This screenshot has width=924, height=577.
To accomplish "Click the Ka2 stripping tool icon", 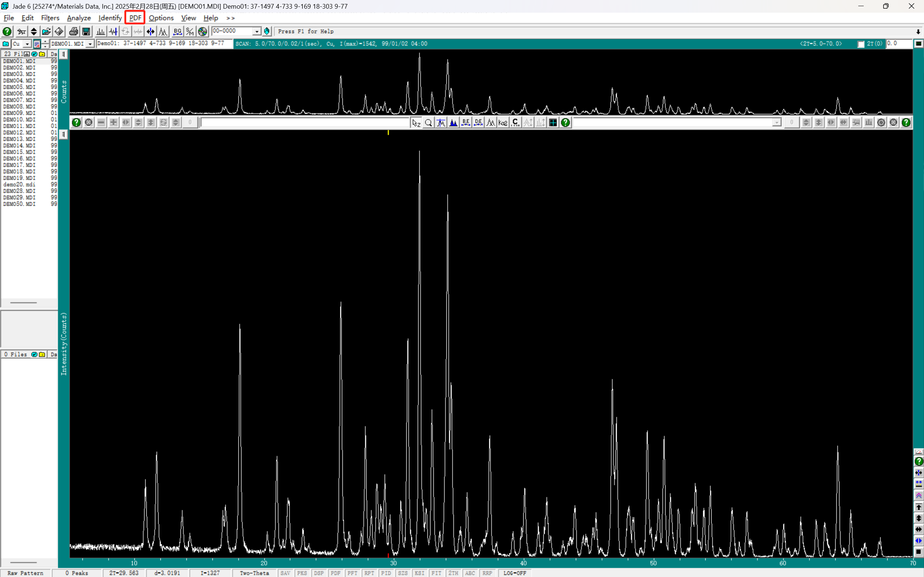I will point(503,122).
